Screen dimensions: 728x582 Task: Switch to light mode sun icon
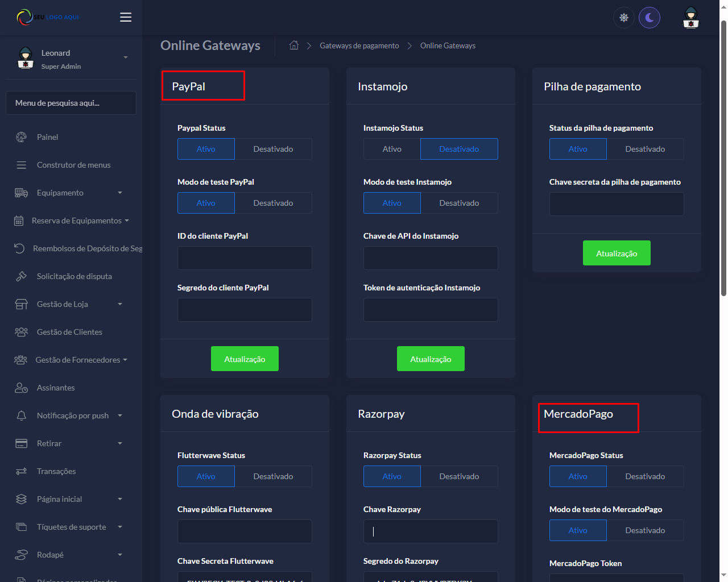point(623,18)
